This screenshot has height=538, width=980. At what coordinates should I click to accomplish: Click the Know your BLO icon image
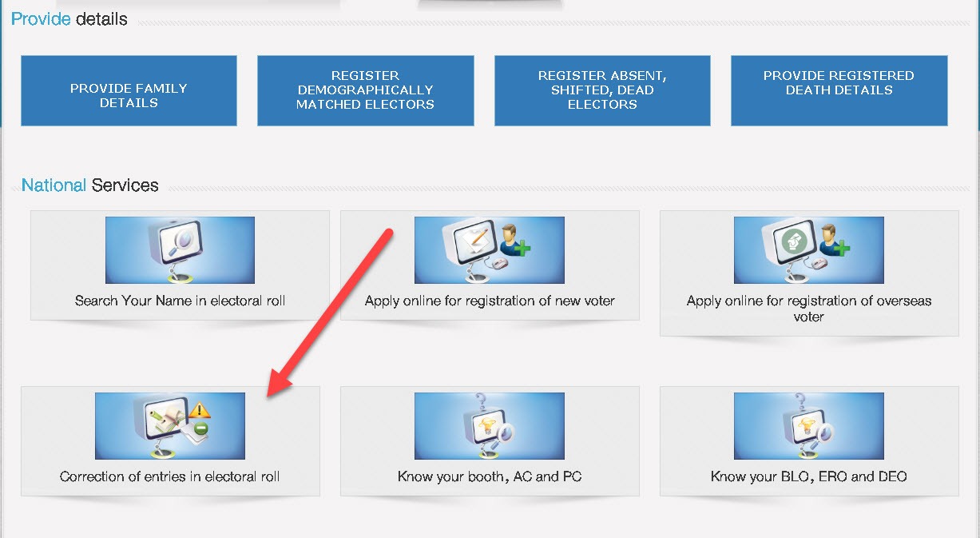(808, 425)
